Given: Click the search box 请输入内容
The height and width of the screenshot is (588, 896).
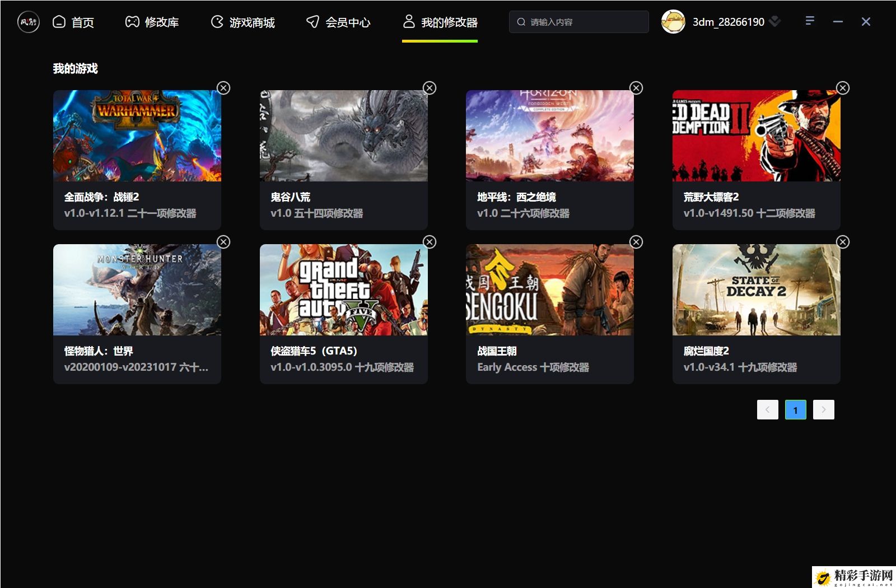Looking at the screenshot, I should click(578, 22).
